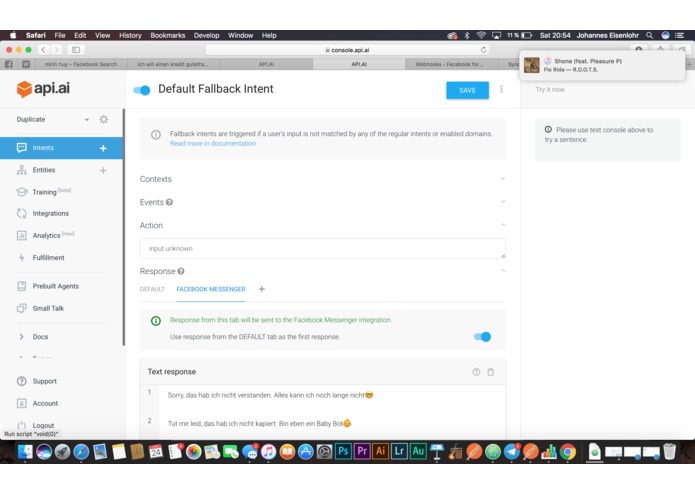Open Adobe Audition from the dock
The image size is (695, 494).
[418, 451]
